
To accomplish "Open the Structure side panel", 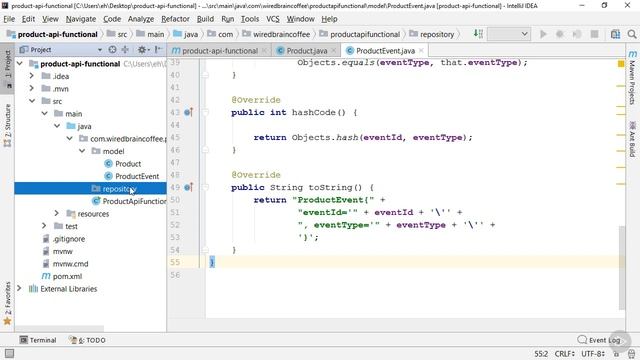I will [7, 125].
